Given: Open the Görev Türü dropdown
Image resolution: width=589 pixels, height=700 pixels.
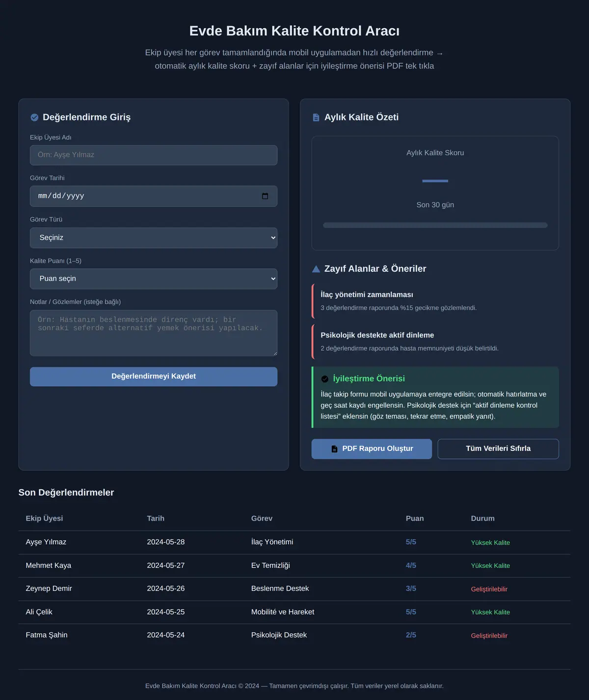Looking at the screenshot, I should [154, 238].
